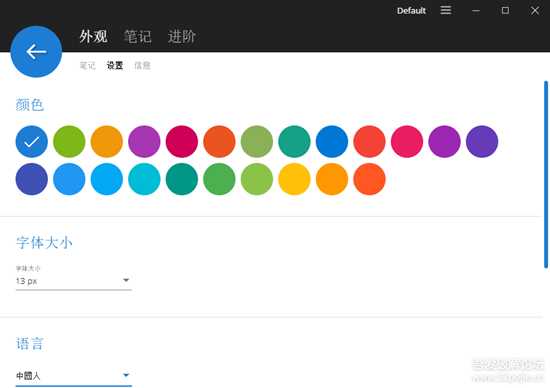Screen dimensions: 550x388
Task: Choose the indigo swatch starting second row
Action: (32, 179)
